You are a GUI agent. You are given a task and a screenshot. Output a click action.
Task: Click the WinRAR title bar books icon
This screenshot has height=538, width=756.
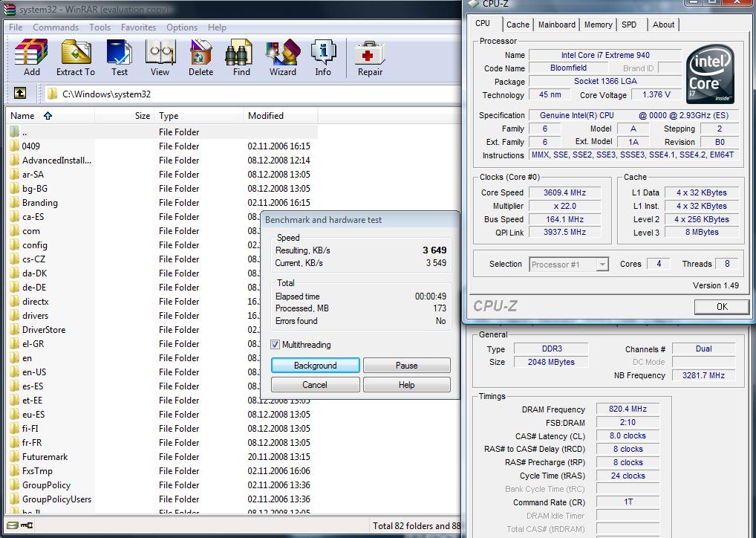(10, 9)
